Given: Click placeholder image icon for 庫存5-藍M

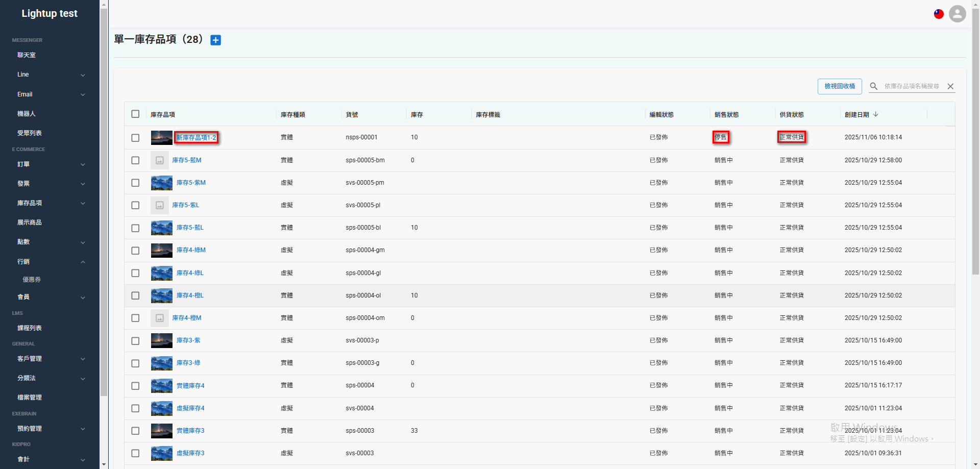Looking at the screenshot, I should (x=160, y=160).
